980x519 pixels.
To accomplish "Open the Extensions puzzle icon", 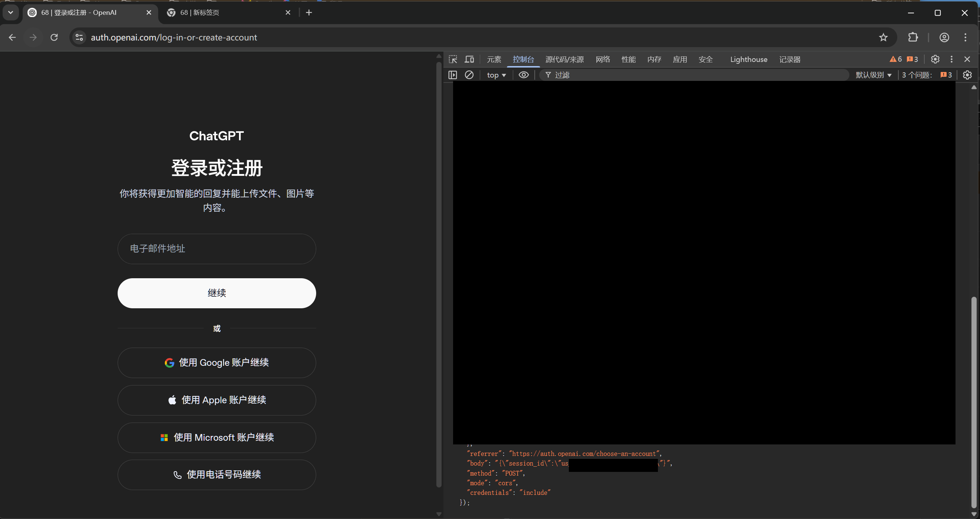I will click(x=913, y=37).
